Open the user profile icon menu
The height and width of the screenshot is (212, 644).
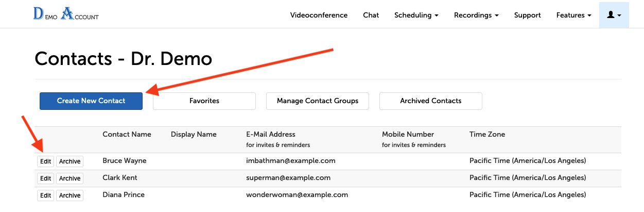coord(614,15)
